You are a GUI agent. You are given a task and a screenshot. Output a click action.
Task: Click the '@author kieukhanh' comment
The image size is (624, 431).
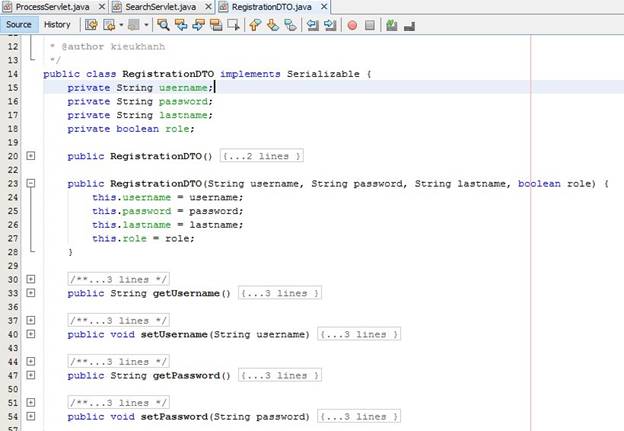click(113, 47)
